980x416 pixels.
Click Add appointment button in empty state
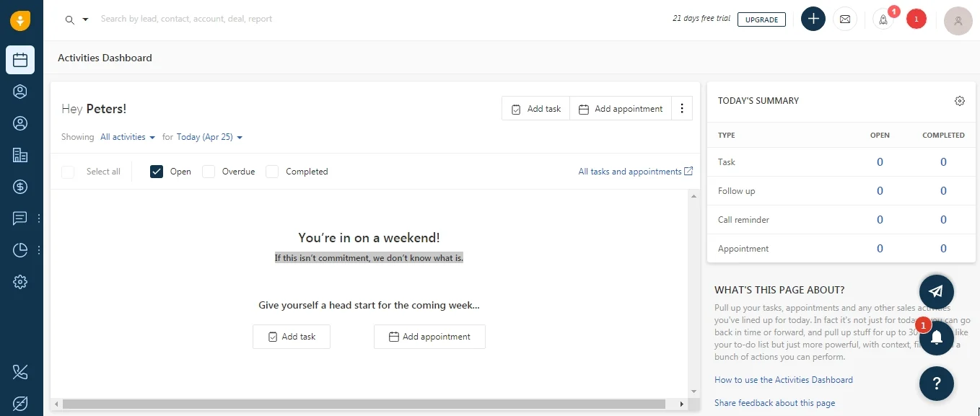(x=429, y=337)
